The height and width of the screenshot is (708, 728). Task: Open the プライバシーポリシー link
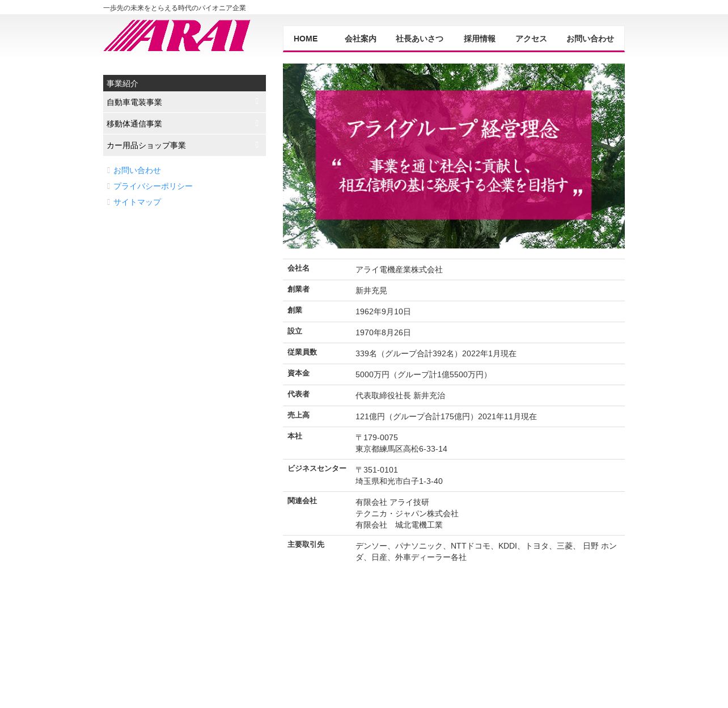pyautogui.click(x=153, y=186)
